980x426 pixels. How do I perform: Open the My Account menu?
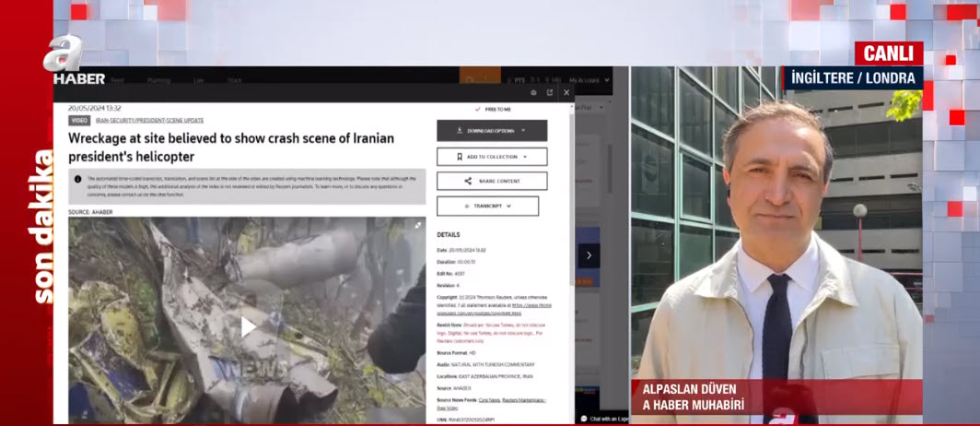click(584, 80)
